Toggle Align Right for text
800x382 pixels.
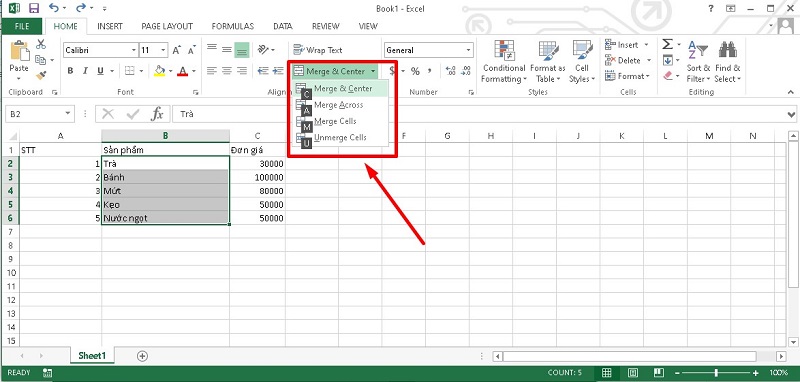pyautogui.click(x=242, y=71)
